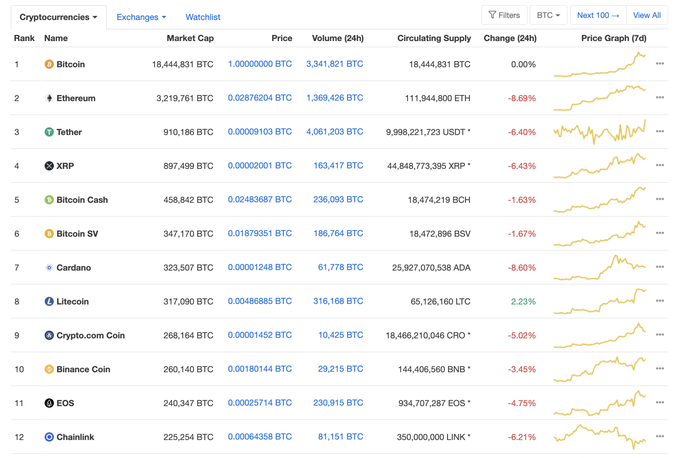Click the Bitcoin Cash logo icon
680x458 pixels.
49,200
